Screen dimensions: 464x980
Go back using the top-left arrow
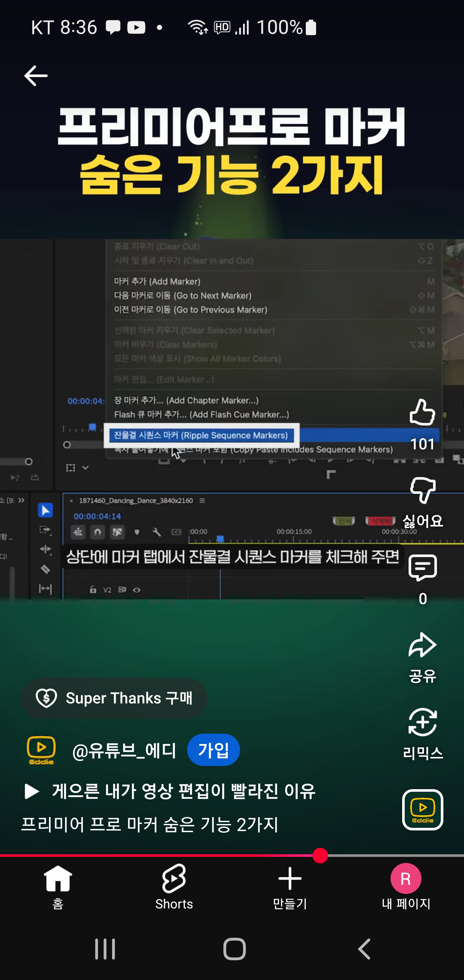[x=36, y=75]
